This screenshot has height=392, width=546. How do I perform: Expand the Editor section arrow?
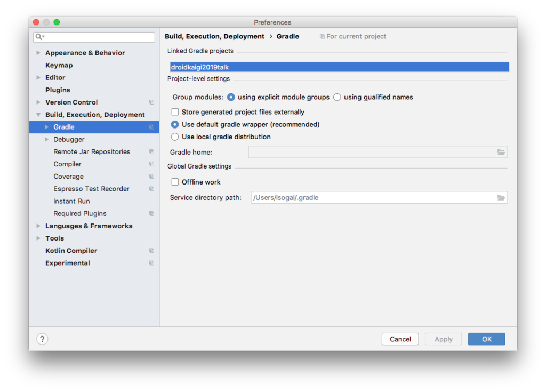[x=38, y=77]
